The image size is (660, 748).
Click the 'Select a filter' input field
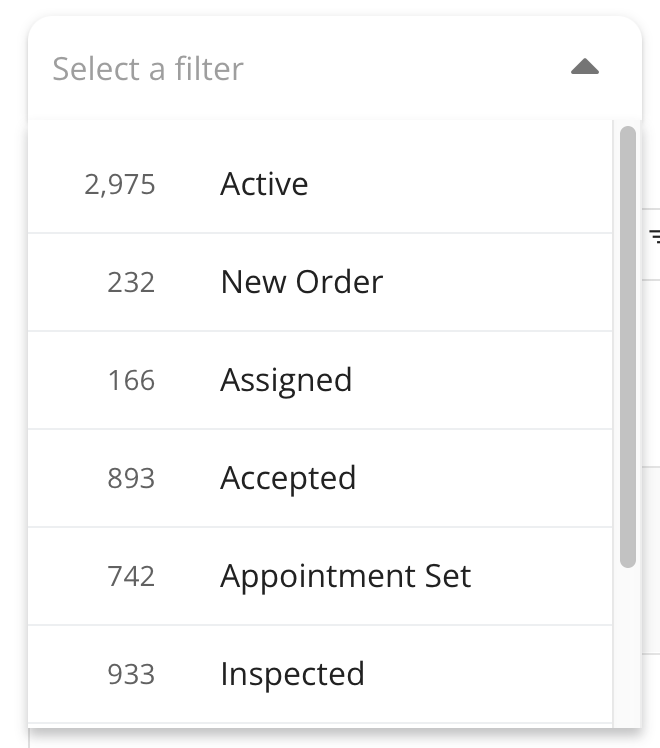coord(148,69)
